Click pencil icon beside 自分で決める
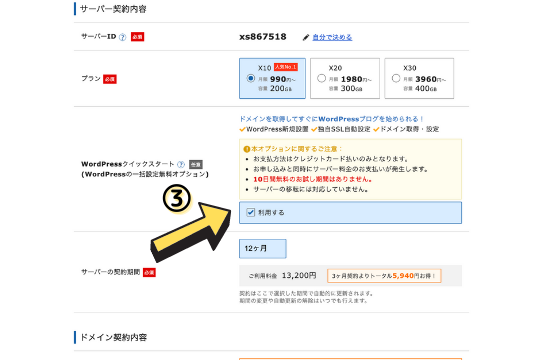The width and height of the screenshot is (542, 360). (306, 37)
